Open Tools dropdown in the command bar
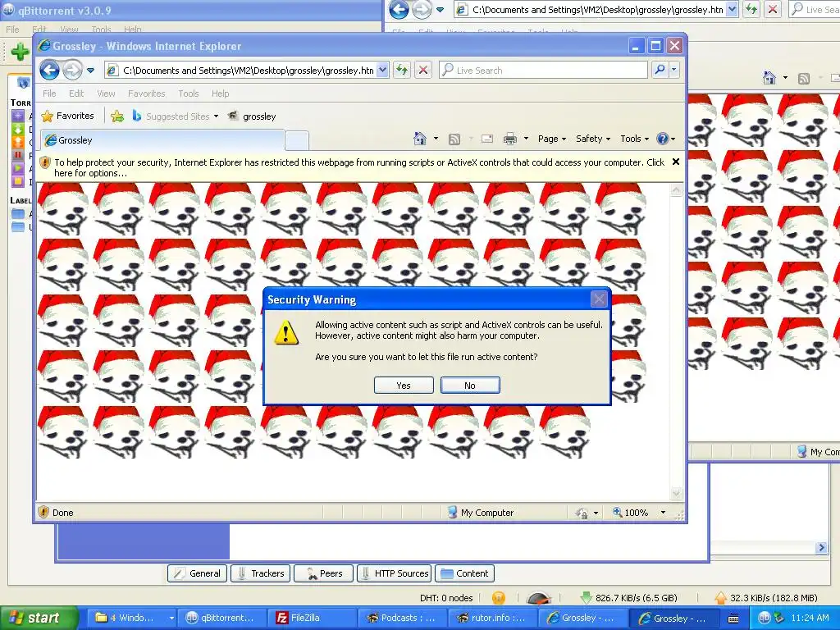 pyautogui.click(x=634, y=139)
